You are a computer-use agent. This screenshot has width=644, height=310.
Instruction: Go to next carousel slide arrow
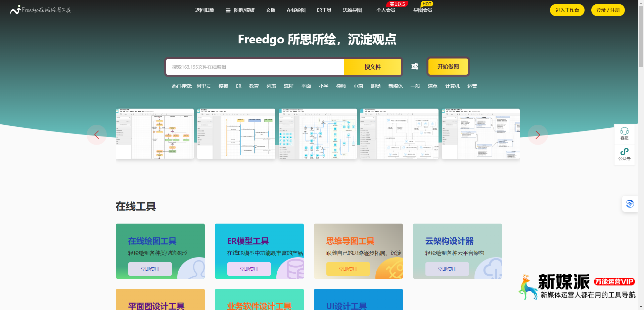coord(538,135)
